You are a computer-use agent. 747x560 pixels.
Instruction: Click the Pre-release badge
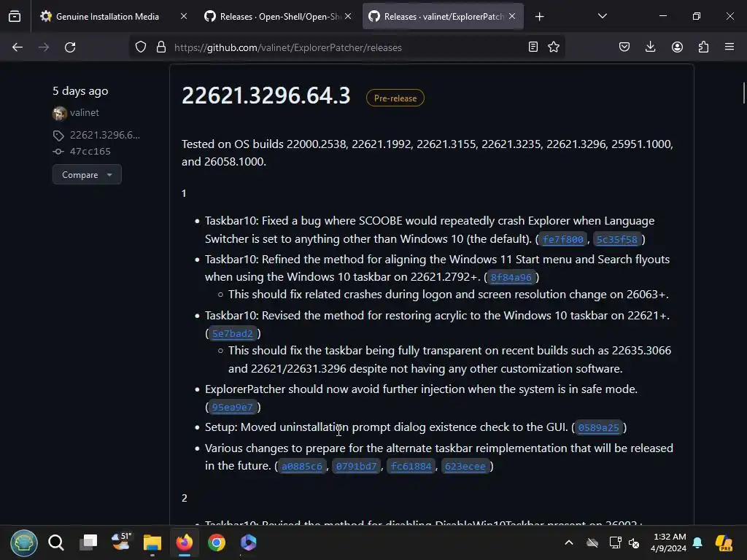(395, 98)
